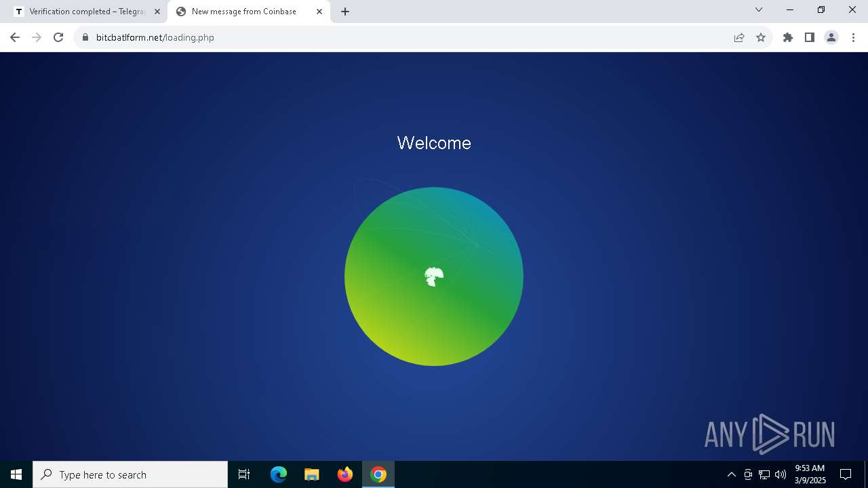868x488 pixels.
Task: Launch Firefox from the taskbar
Action: click(x=345, y=474)
